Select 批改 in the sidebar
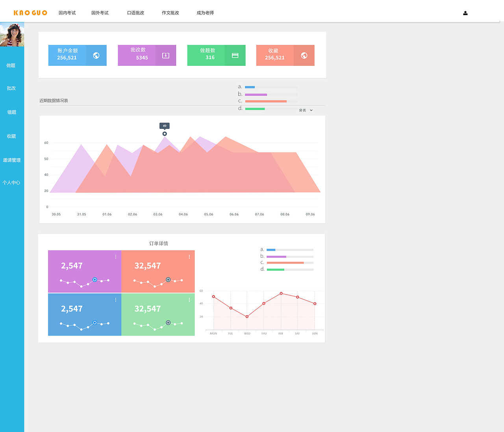This screenshot has height=432, width=504. click(x=11, y=88)
